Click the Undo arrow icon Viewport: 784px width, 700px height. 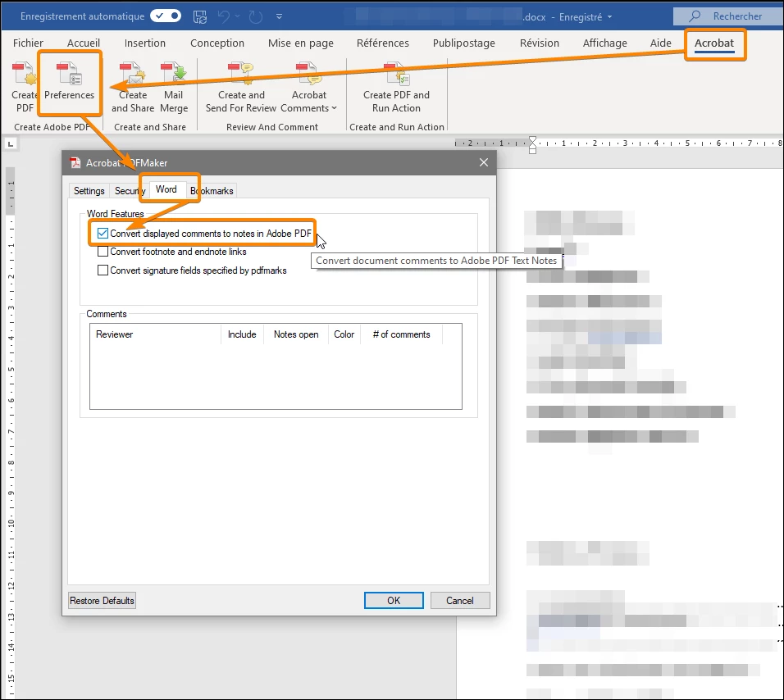(x=224, y=16)
